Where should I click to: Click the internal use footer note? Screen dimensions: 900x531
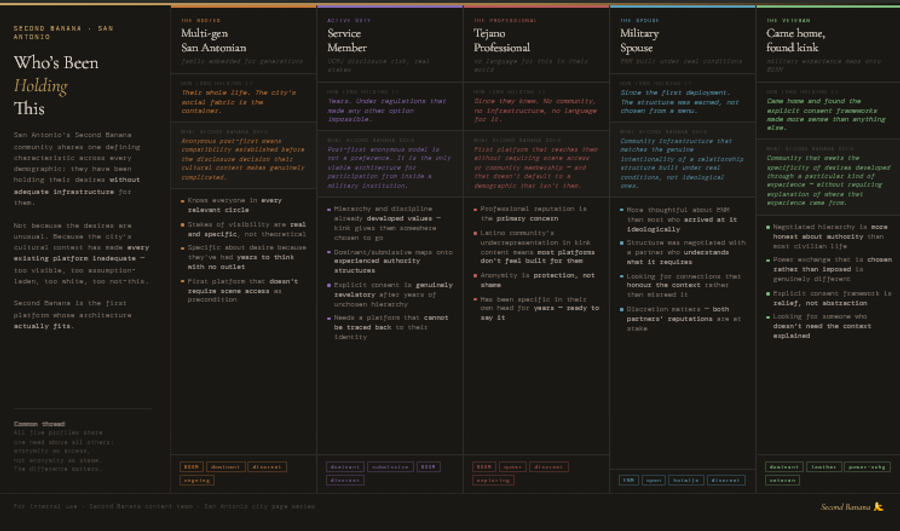(x=164, y=506)
